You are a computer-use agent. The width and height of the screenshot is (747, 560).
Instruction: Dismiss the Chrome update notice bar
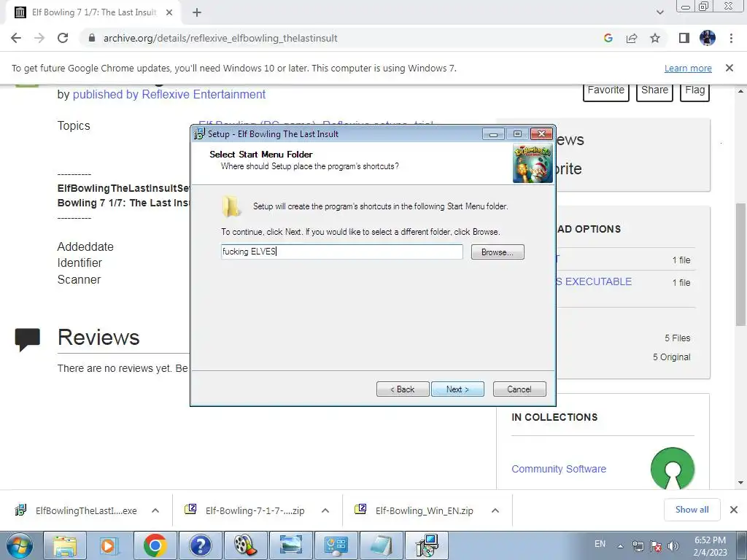729,68
